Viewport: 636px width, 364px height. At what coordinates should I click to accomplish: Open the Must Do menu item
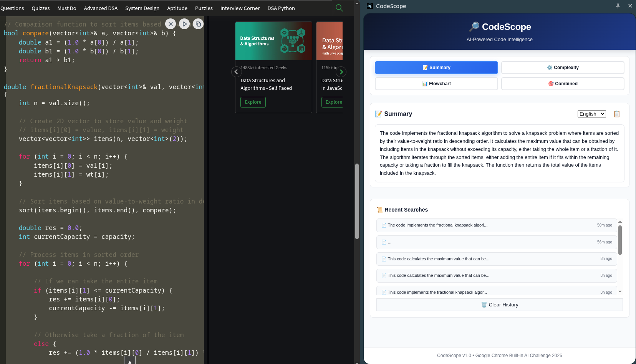tap(67, 8)
